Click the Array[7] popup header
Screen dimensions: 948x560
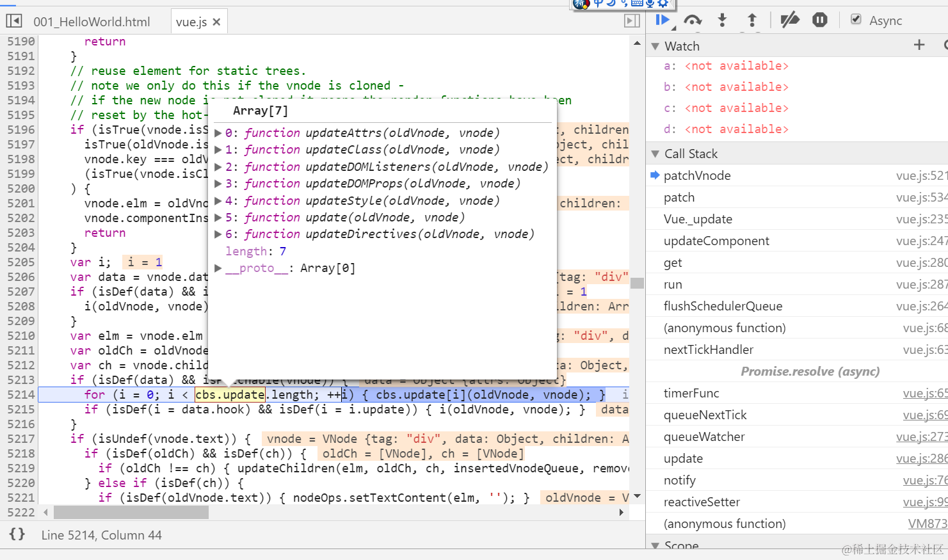point(261,111)
